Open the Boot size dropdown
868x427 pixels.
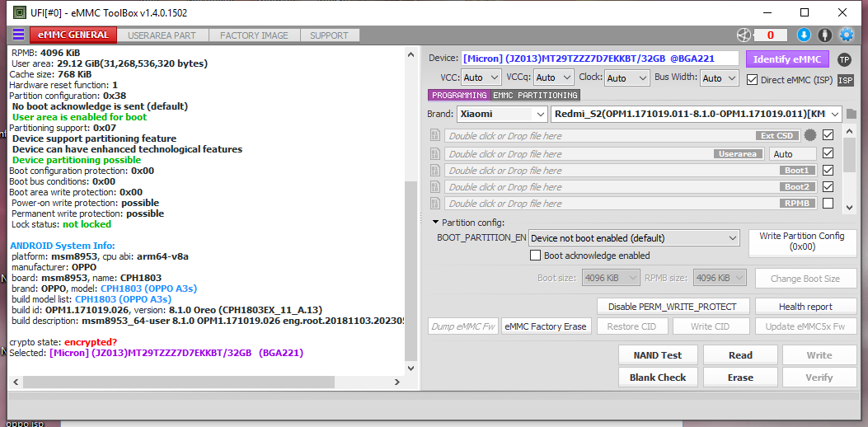click(611, 278)
